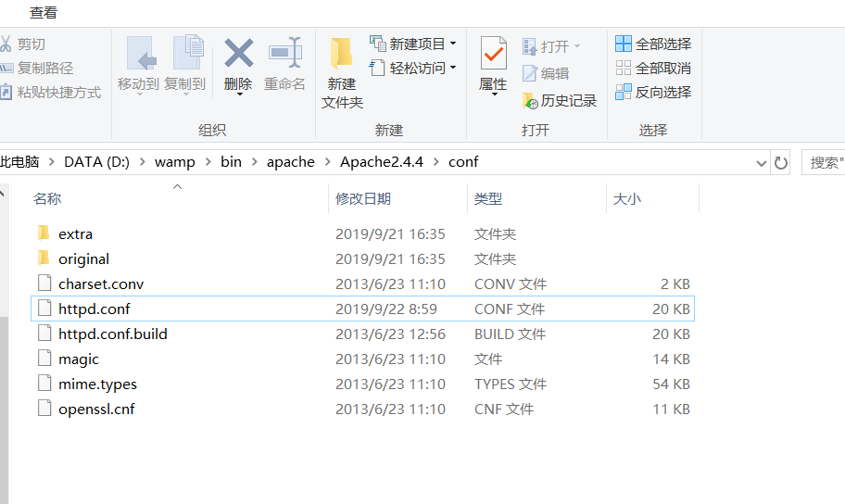Select the httpd.conf.build file name
Viewport: 845px width, 504px height.
pos(113,334)
